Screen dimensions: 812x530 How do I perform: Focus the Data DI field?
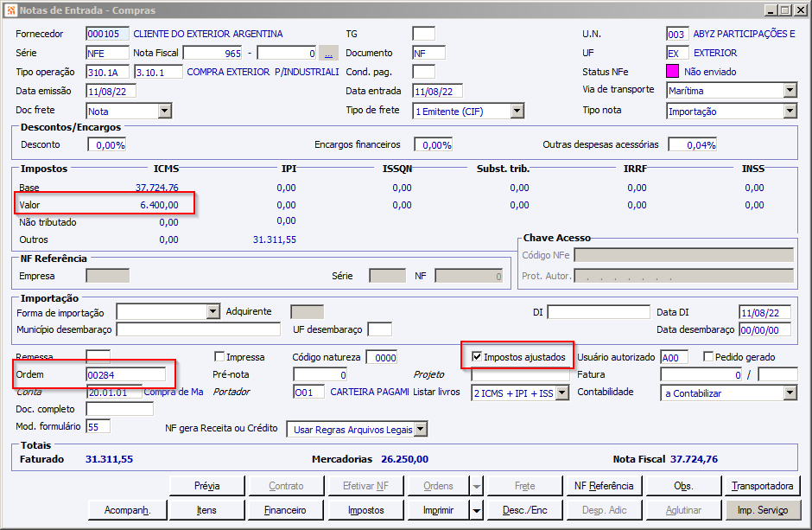point(764,312)
